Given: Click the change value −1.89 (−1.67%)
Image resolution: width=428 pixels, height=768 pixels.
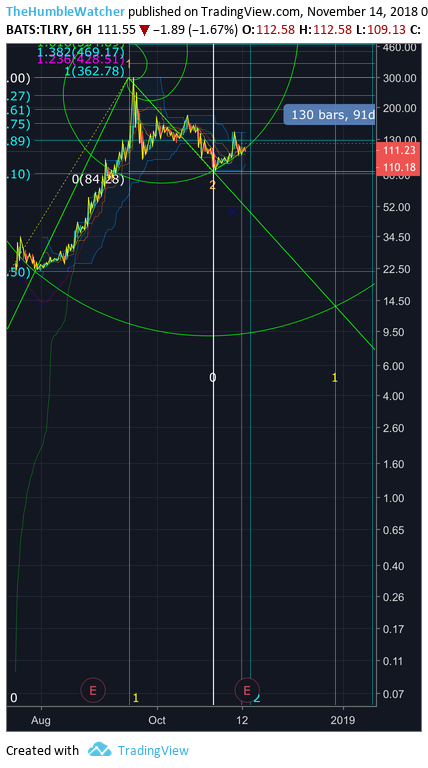Looking at the screenshot, I should (194, 30).
